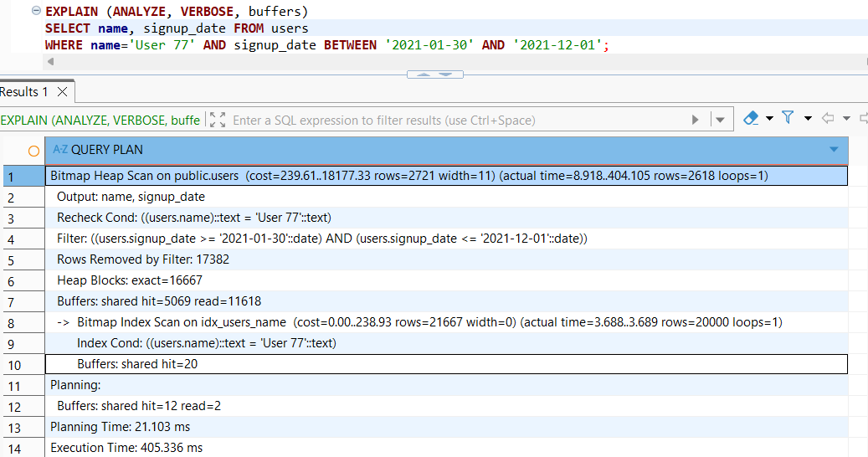868x457 pixels.
Task: Click row number 5 header
Action: pyautogui.click(x=23, y=260)
